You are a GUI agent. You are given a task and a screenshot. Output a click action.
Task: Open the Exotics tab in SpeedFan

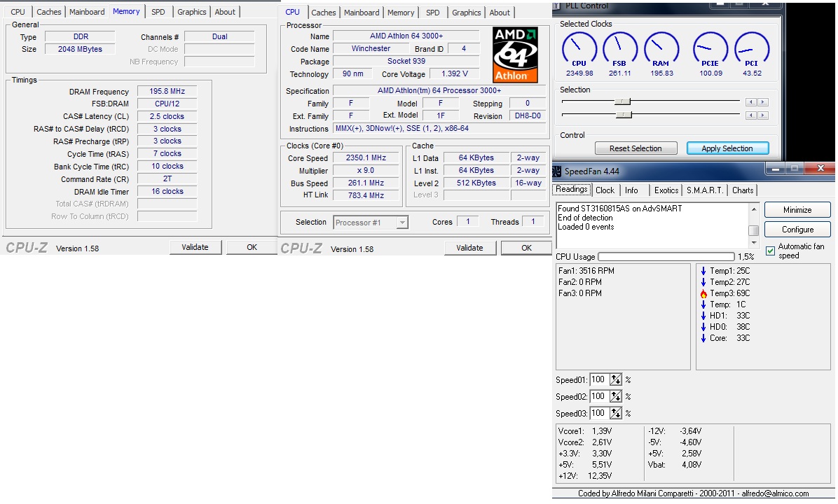[x=666, y=190]
